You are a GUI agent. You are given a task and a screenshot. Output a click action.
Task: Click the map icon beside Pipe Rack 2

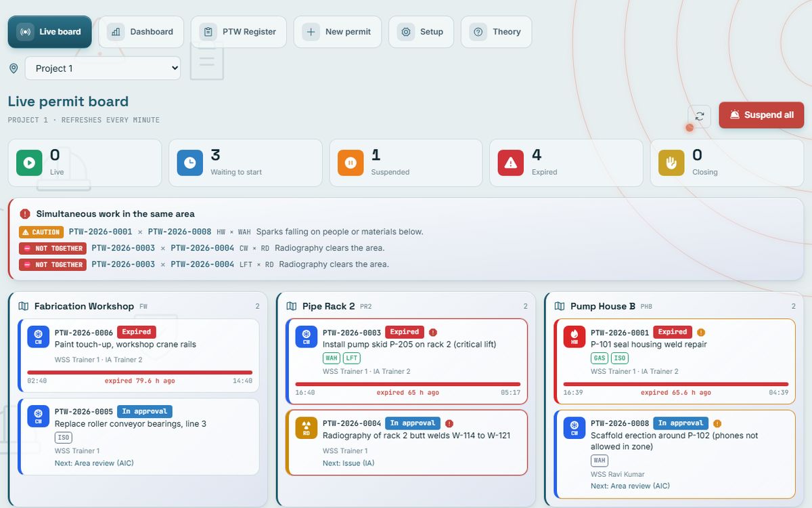[x=292, y=306]
